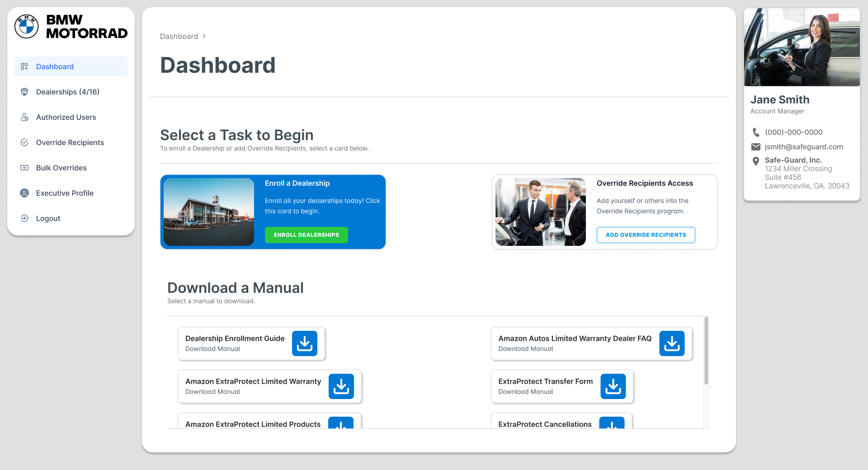Image resolution: width=868 pixels, height=470 pixels.
Task: Download the Amazon ExtraProtect Limited Warranty manual
Action: pos(341,386)
